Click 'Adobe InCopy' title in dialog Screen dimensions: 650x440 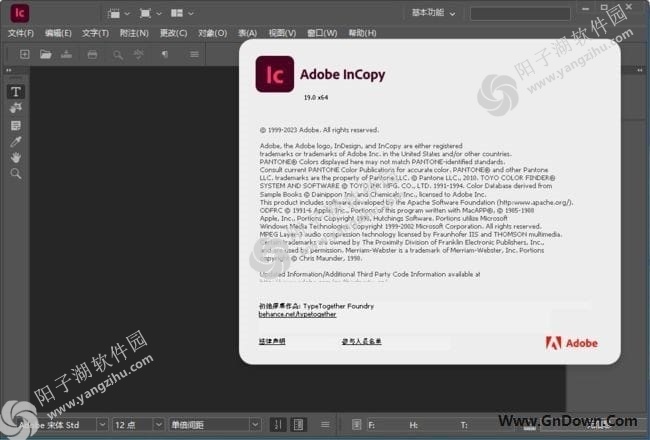coord(342,74)
